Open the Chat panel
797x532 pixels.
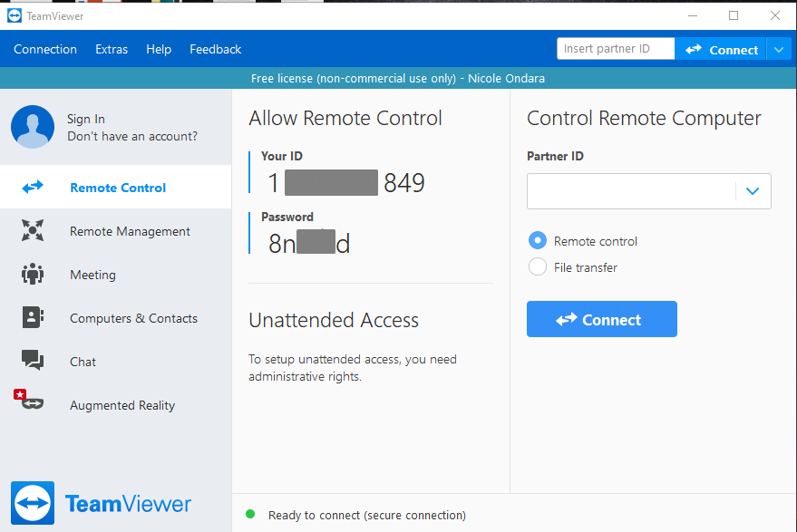click(83, 362)
